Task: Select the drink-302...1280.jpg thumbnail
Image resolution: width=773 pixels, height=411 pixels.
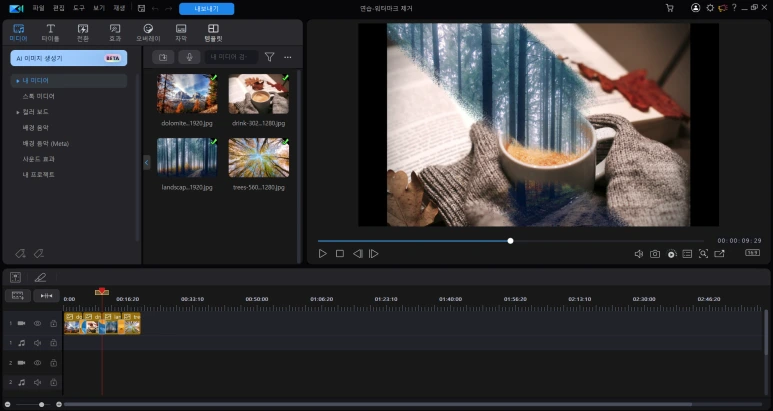Action: pos(259,94)
